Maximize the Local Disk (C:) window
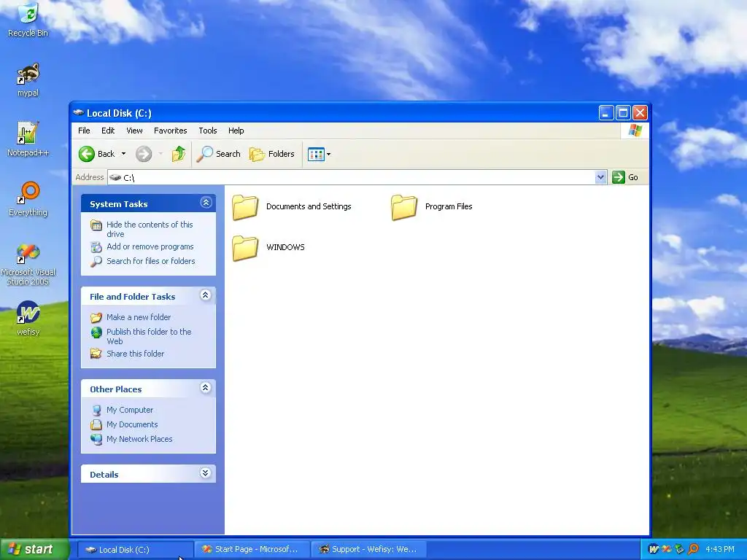747x560 pixels. coord(623,113)
